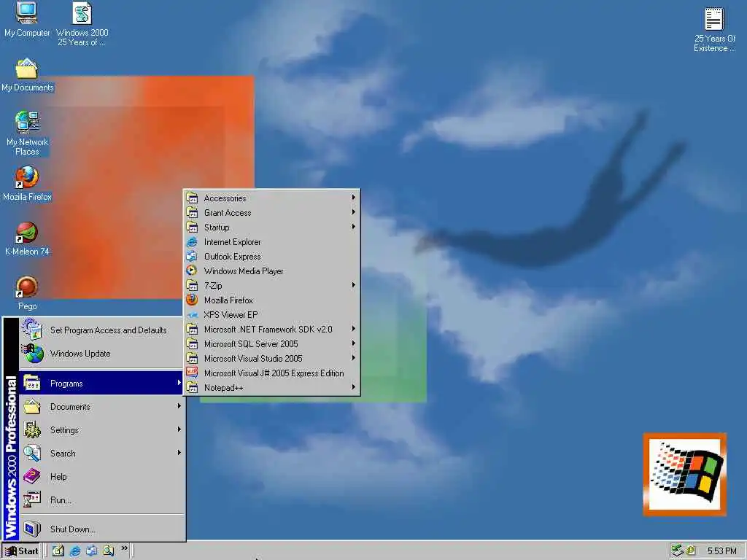
Task: Expand the Search submenu arrow
Action: point(179,453)
